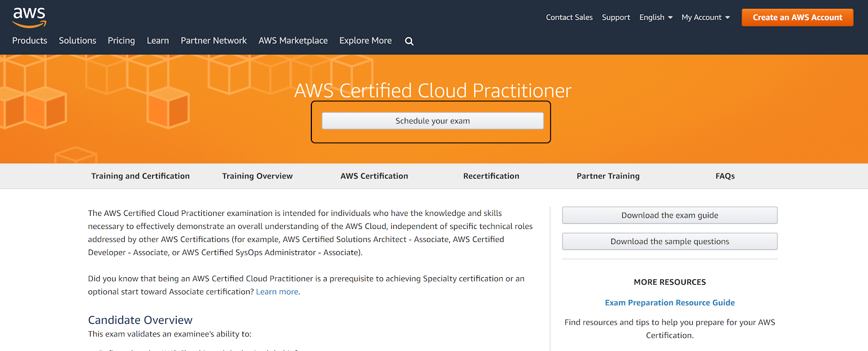868x351 pixels.
Task: Click the AWS logo
Action: point(29,17)
